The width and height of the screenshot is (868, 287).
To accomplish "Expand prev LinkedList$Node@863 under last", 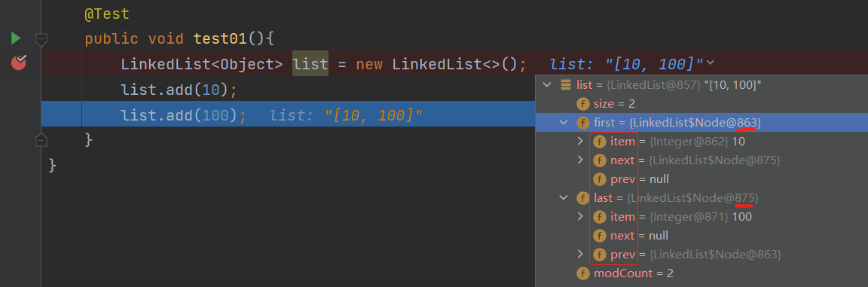I will tap(581, 255).
